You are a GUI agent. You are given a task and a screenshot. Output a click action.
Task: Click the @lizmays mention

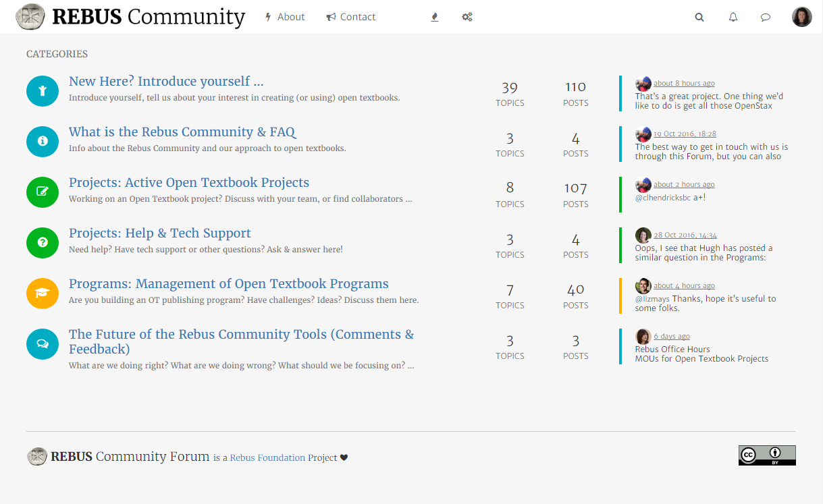pos(651,299)
